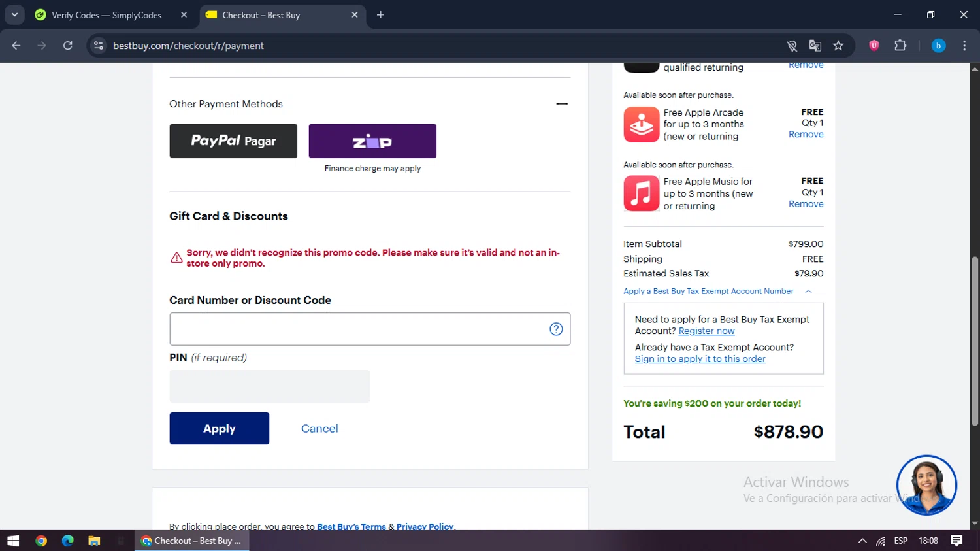
Task: Click the saving $200 on your order text
Action: tap(712, 403)
